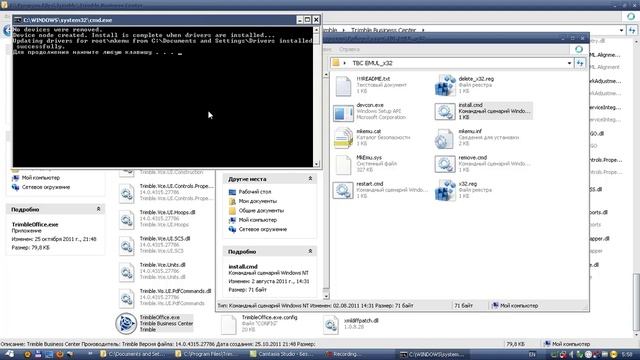The width and height of the screenshot is (640, 360).
Task: Click refresh button beside TBC EMUL_x32 address
Action: 580,63
